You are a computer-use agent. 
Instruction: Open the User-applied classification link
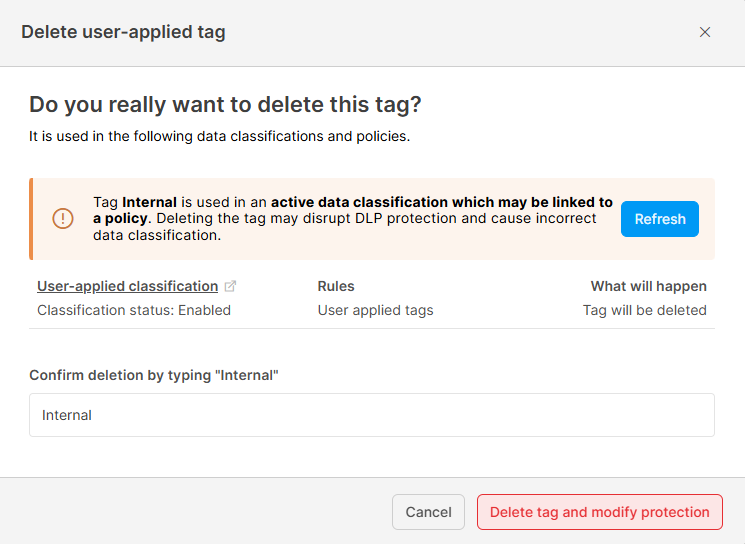point(127,286)
